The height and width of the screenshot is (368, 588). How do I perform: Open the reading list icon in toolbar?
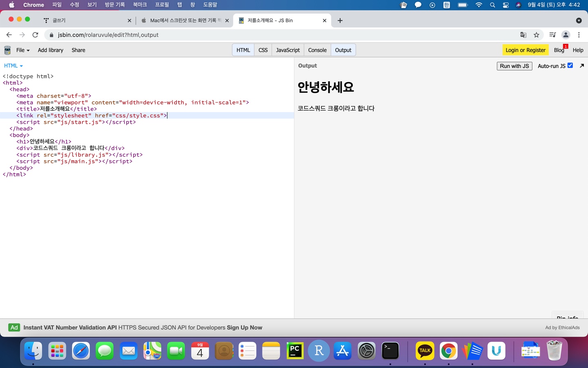[x=552, y=35]
